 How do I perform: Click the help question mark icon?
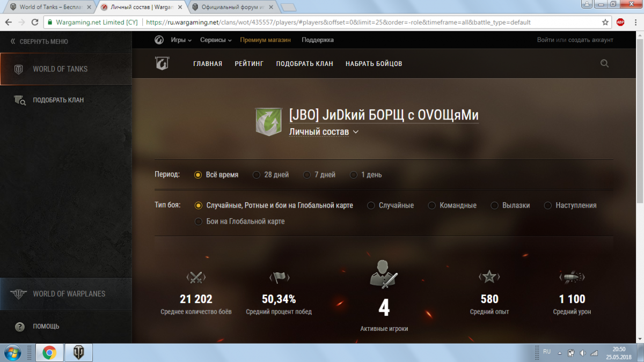pos(20,327)
